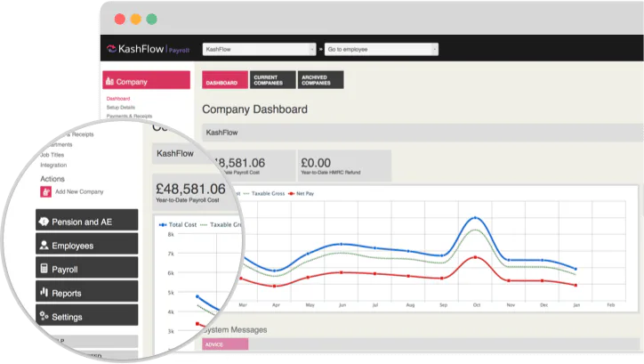This screenshot has height=364, width=644.
Task: Open the Payroll calculator icon
Action: point(44,269)
